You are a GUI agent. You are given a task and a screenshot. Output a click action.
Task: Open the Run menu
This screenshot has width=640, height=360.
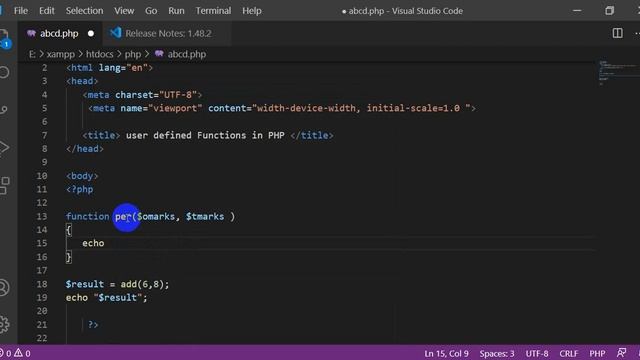point(176,11)
